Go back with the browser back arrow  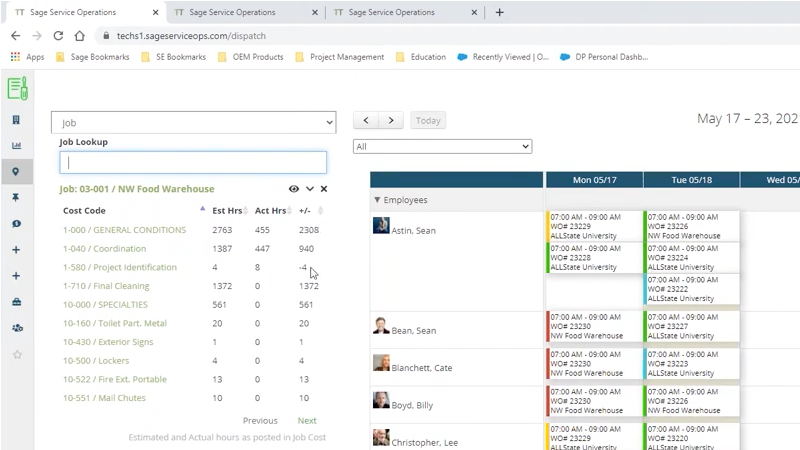click(16, 36)
